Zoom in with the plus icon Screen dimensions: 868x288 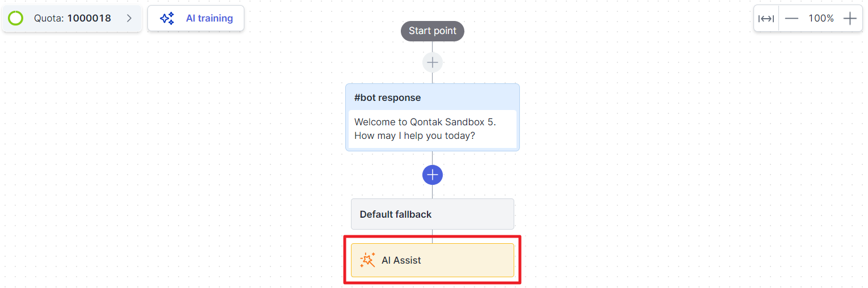coord(849,19)
